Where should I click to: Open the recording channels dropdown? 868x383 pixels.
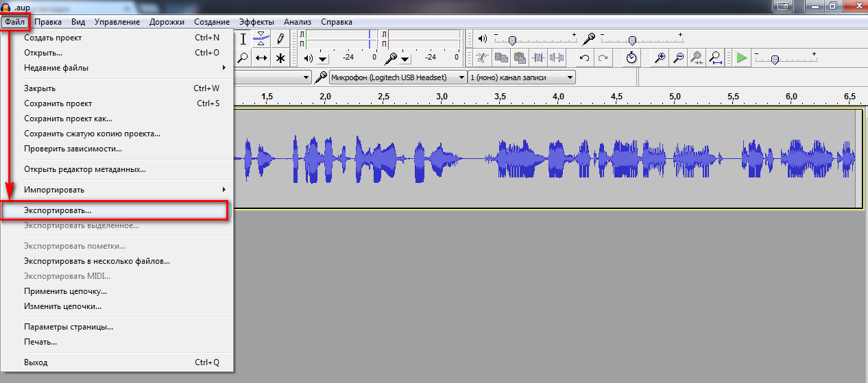[521, 77]
